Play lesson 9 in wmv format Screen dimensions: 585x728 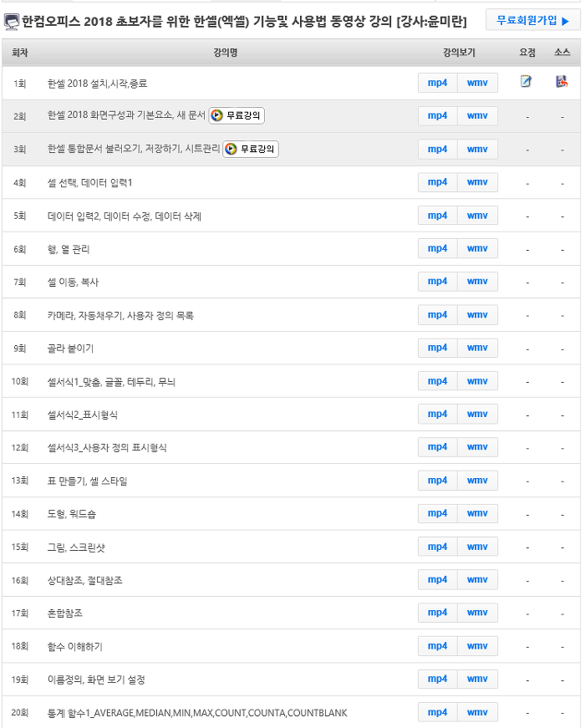tap(477, 348)
